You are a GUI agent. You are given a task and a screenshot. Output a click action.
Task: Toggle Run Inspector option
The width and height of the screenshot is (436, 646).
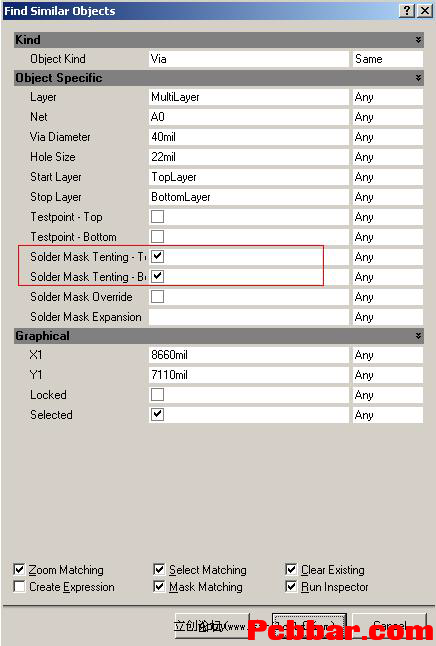pos(291,586)
